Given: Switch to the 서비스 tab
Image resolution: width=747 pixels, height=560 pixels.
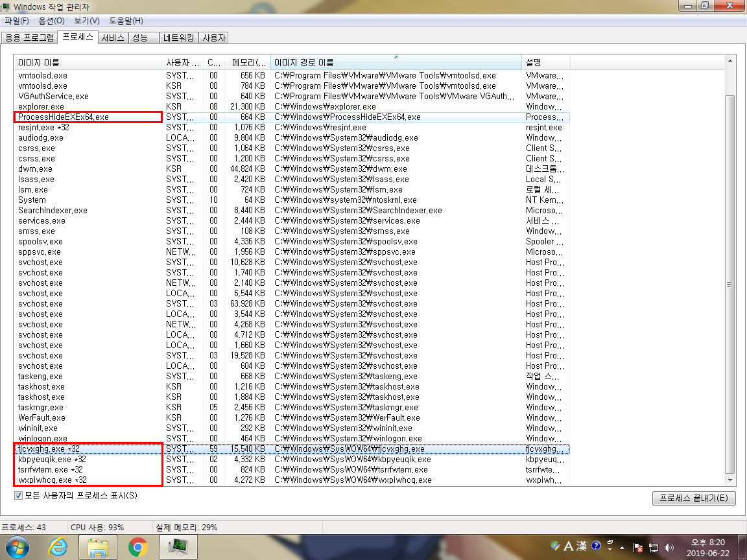Looking at the screenshot, I should coord(113,38).
